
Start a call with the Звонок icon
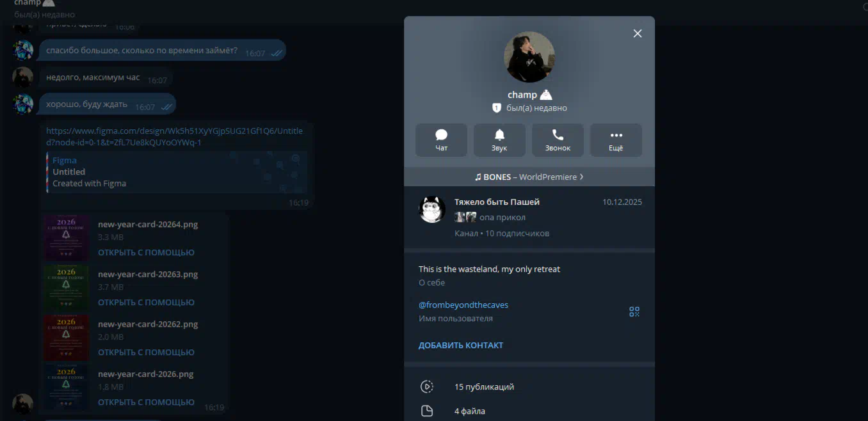point(558,140)
